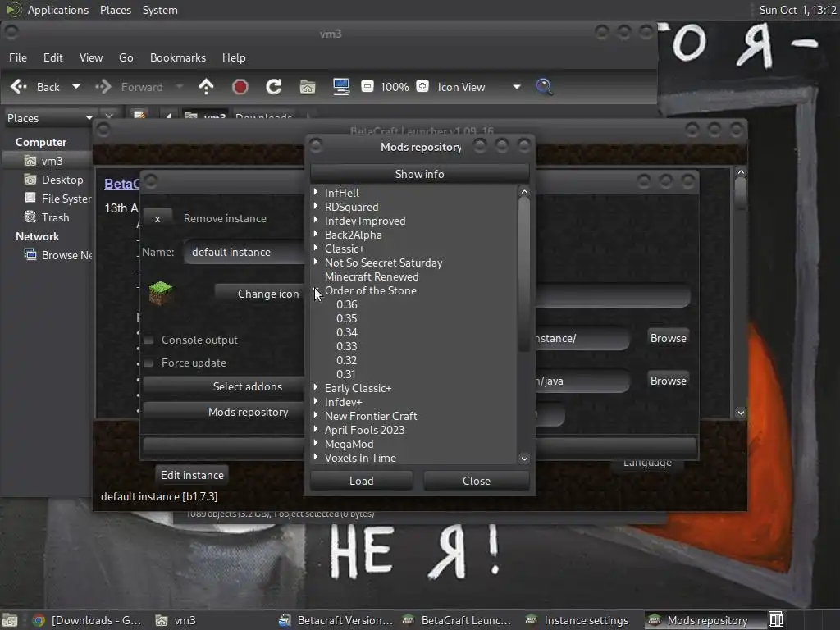
Task: Open the View menu
Action: coord(91,57)
